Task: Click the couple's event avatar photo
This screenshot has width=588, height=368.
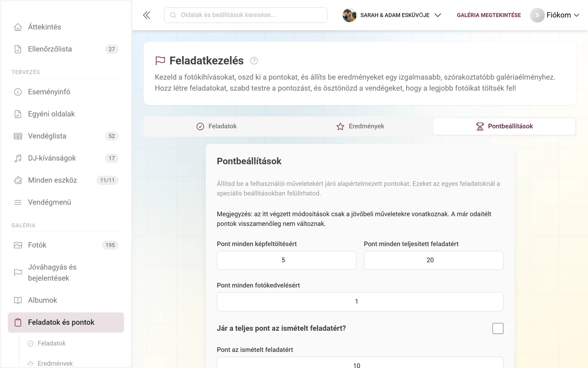Action: (x=350, y=15)
